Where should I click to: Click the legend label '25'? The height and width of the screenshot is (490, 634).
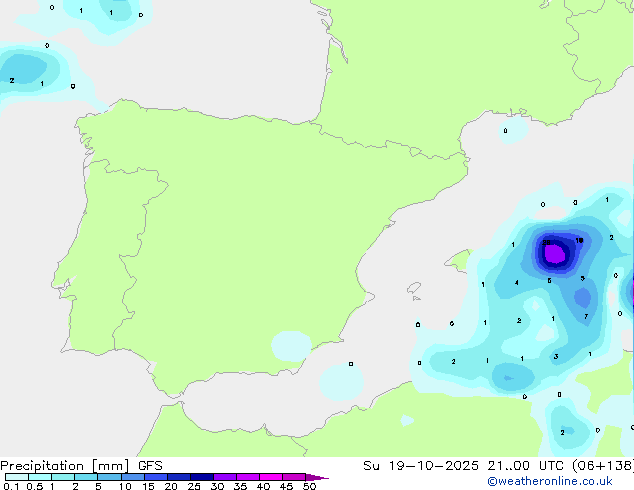[x=194, y=486]
